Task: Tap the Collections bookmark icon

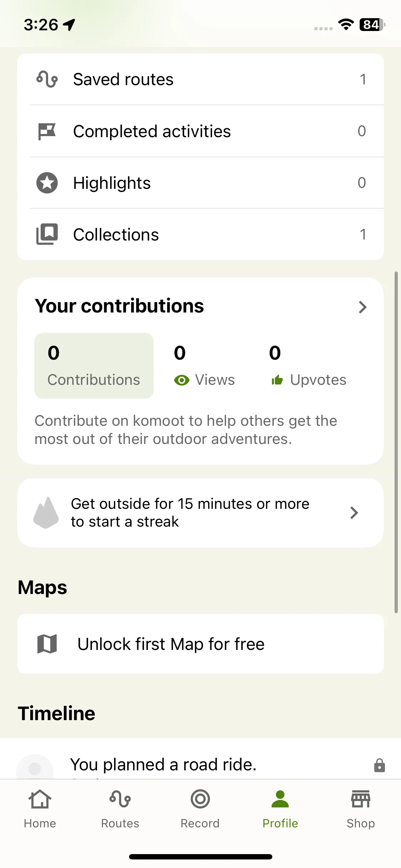Action: pos(47,234)
